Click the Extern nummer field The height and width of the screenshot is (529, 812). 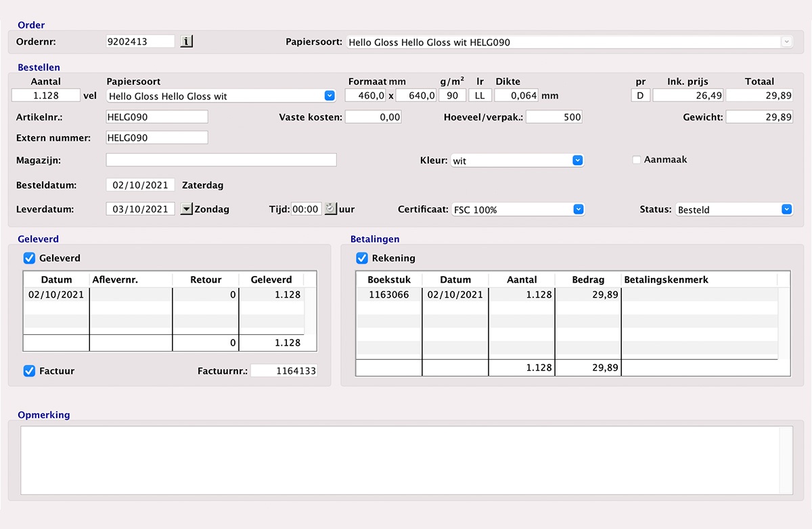coord(157,137)
